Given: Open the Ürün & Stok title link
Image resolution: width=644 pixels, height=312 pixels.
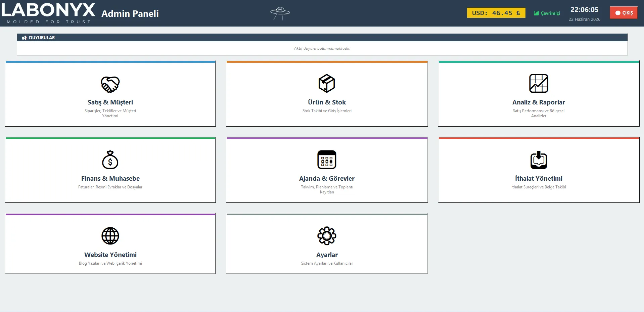Looking at the screenshot, I should pyautogui.click(x=327, y=102).
